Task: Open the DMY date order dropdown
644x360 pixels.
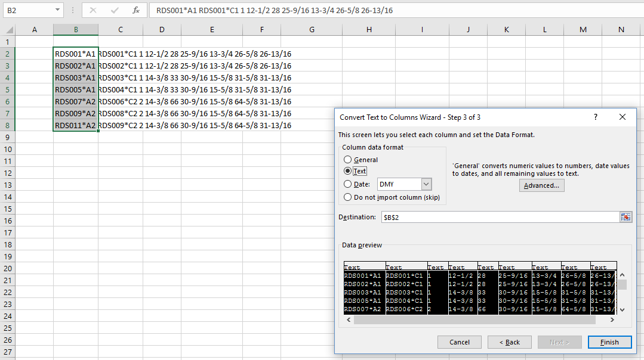Action: point(426,184)
